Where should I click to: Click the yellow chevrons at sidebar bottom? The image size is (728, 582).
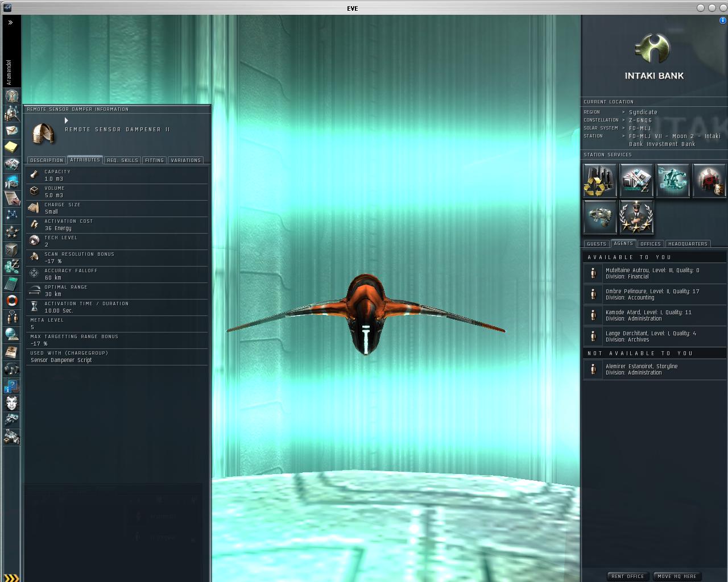[11, 578]
